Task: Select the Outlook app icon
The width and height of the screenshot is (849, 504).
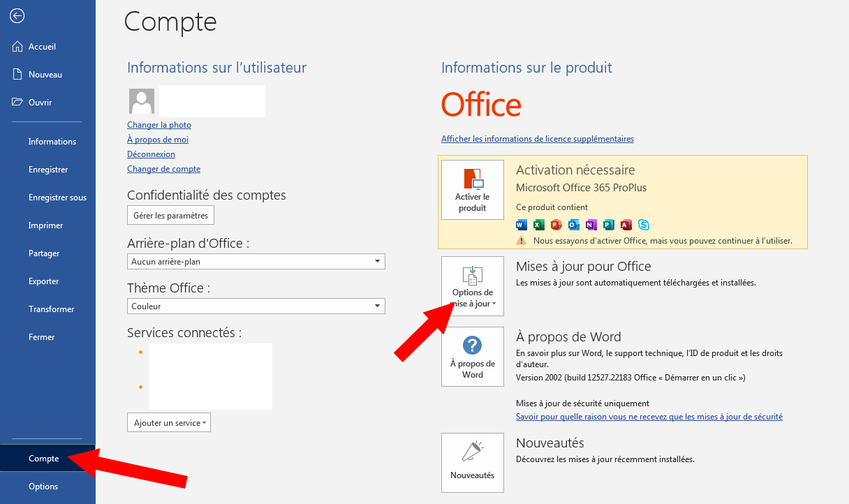Action: [x=573, y=225]
